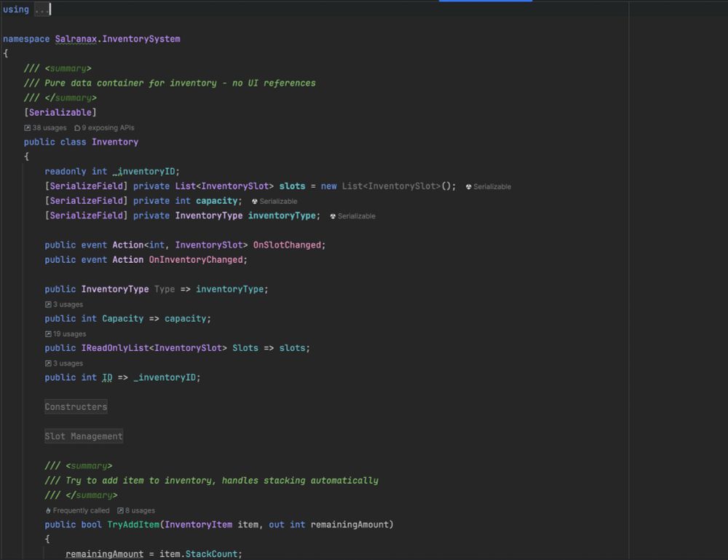Click the Salranax namespace identifier
This screenshot has width=728, height=560.
[76, 39]
